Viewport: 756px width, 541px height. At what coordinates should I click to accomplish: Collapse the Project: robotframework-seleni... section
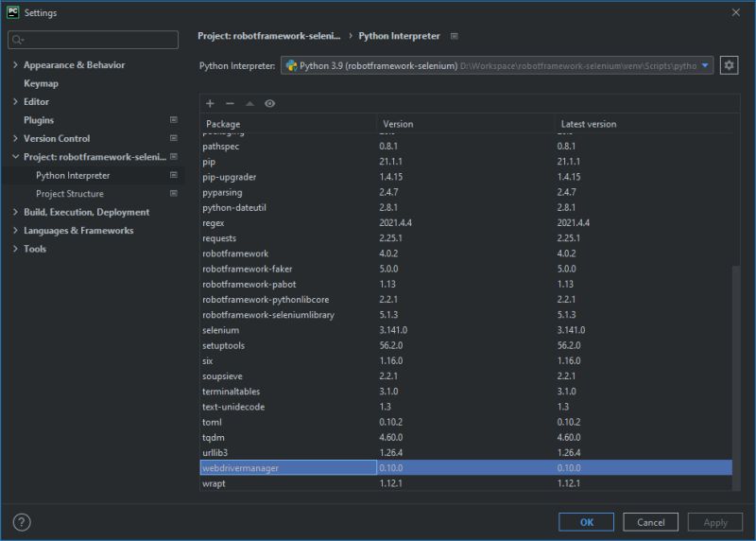pyautogui.click(x=15, y=156)
